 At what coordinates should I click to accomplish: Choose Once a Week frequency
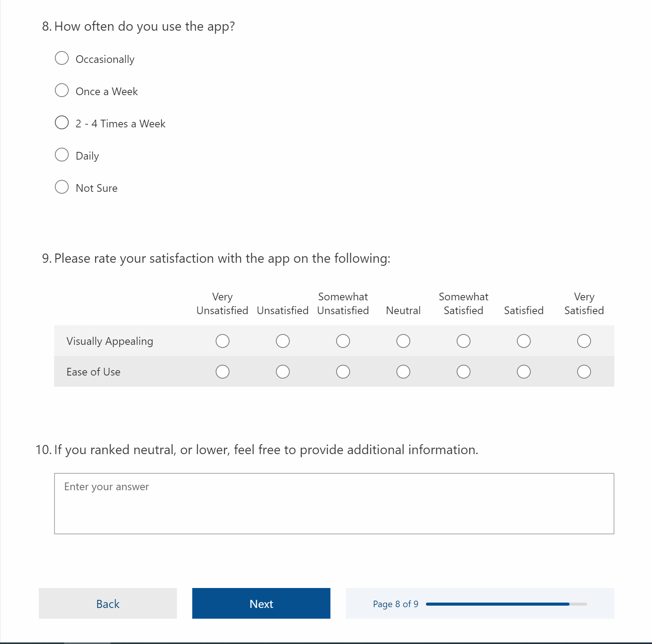click(62, 91)
